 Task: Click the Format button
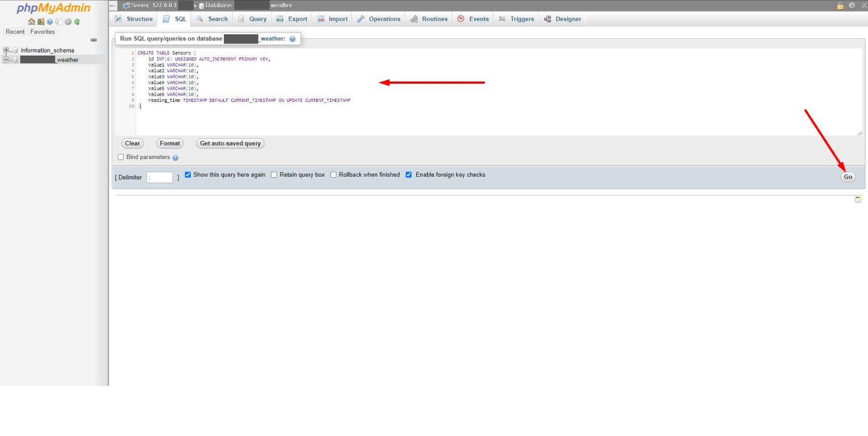[x=170, y=143]
